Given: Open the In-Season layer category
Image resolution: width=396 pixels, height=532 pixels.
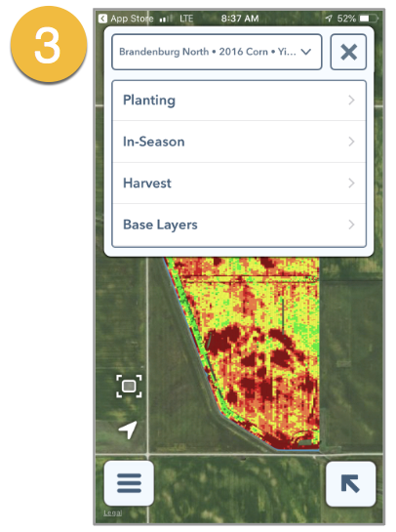Looking at the screenshot, I should coord(239,142).
